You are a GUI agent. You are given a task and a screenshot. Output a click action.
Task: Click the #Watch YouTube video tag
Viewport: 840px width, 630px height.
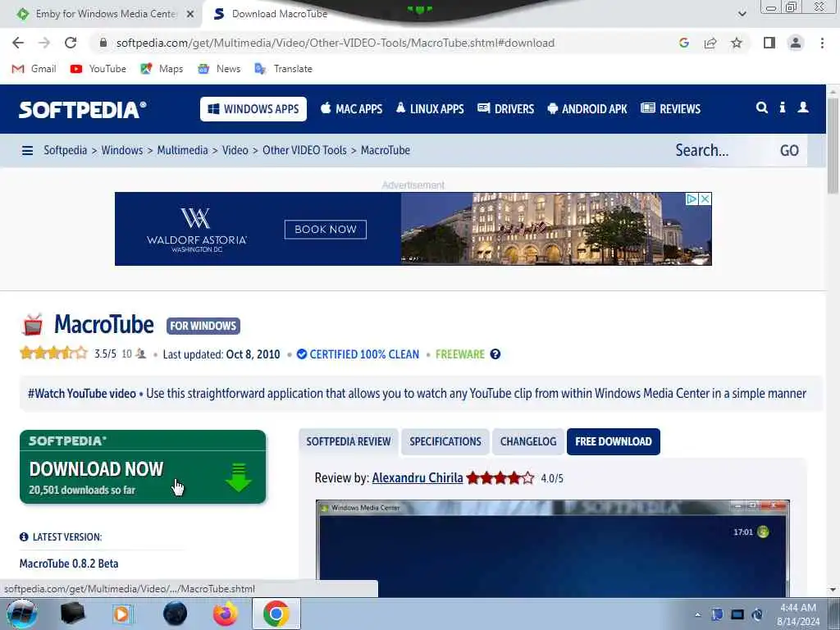coord(82,394)
